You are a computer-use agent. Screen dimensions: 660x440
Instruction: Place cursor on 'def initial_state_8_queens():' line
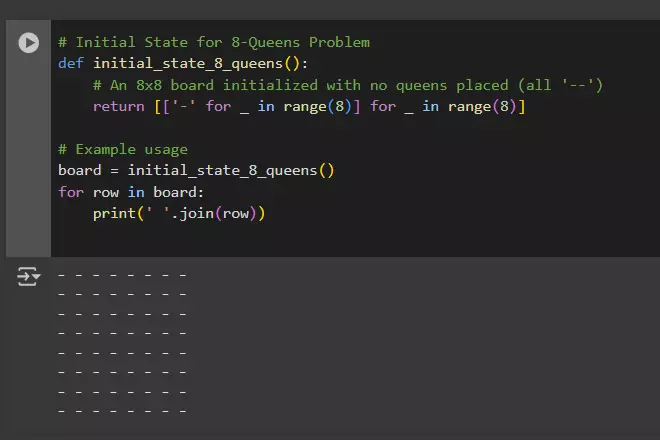[x=183, y=64]
